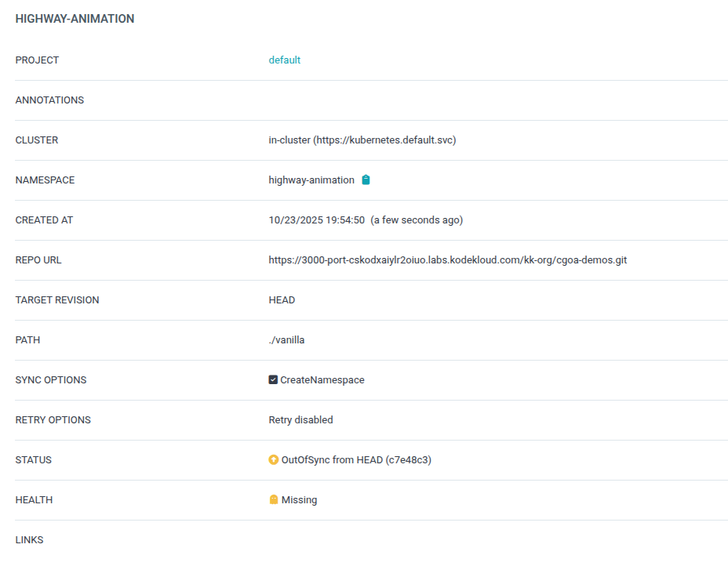The image size is (728, 566).
Task: Click the yellow Missing health icon
Action: tap(274, 500)
